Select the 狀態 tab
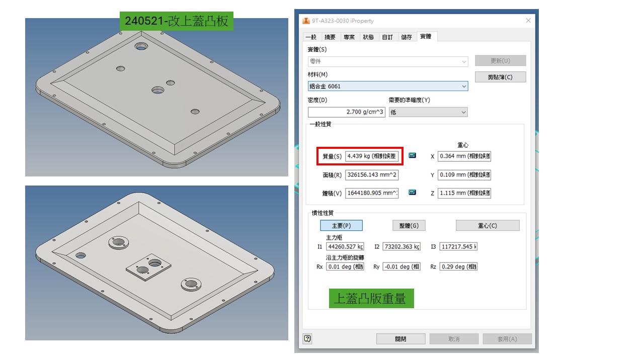 pyautogui.click(x=368, y=37)
